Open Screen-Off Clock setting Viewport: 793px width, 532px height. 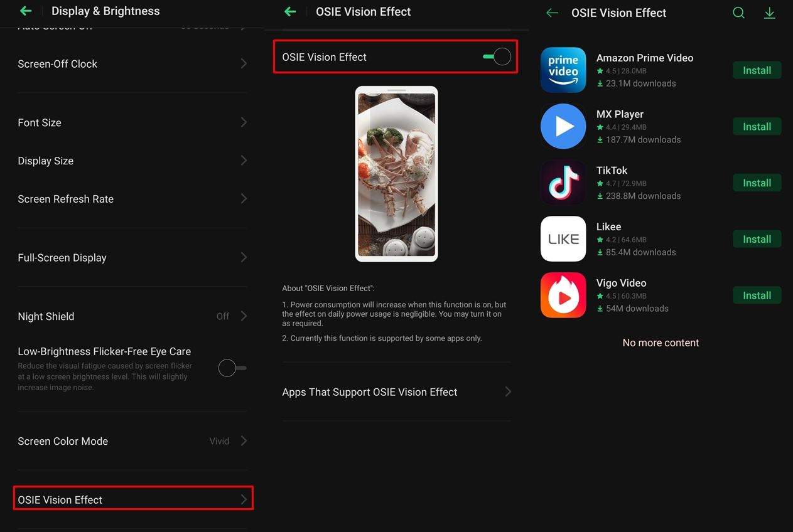(x=132, y=63)
